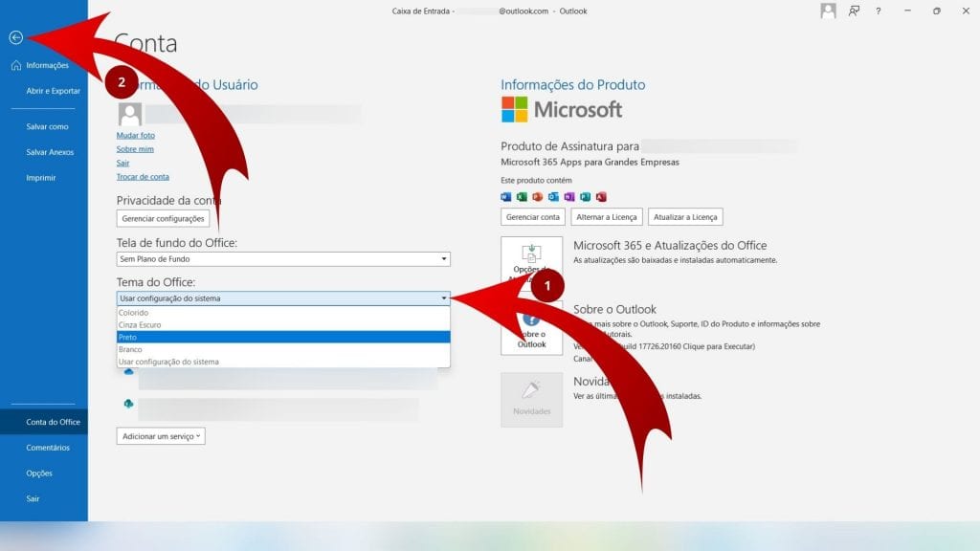The width and height of the screenshot is (980, 551).
Task: Select the Outlook icon under Este produto contém
Action: (x=554, y=196)
